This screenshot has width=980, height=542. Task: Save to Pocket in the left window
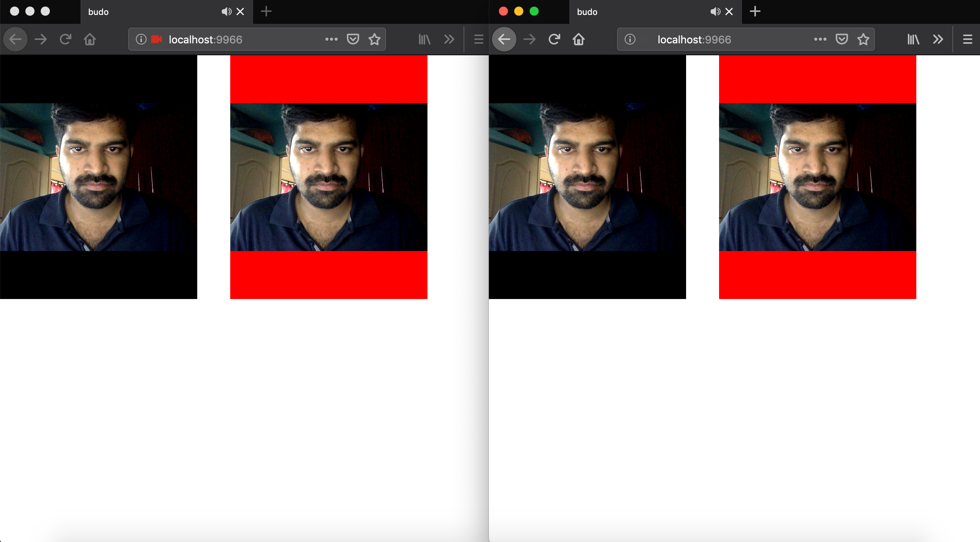point(353,39)
